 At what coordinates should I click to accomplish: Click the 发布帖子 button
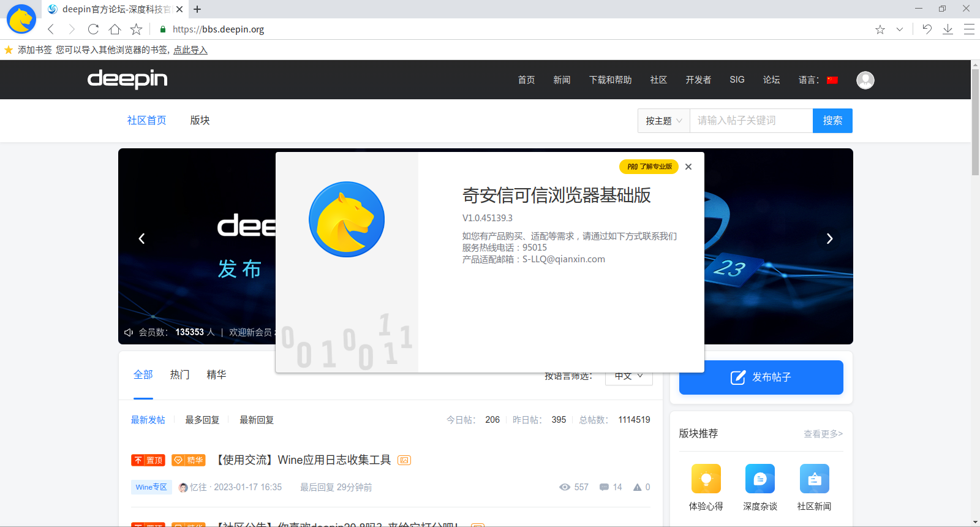tap(761, 377)
